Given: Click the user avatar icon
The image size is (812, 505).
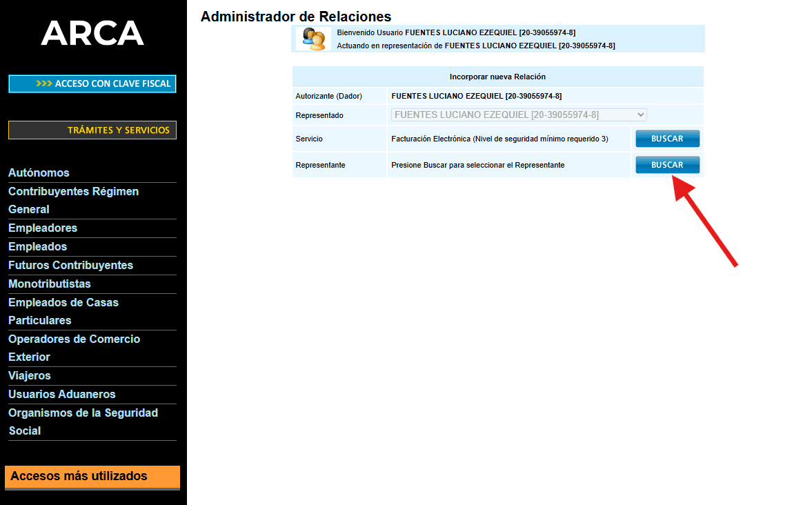Looking at the screenshot, I should 313,39.
